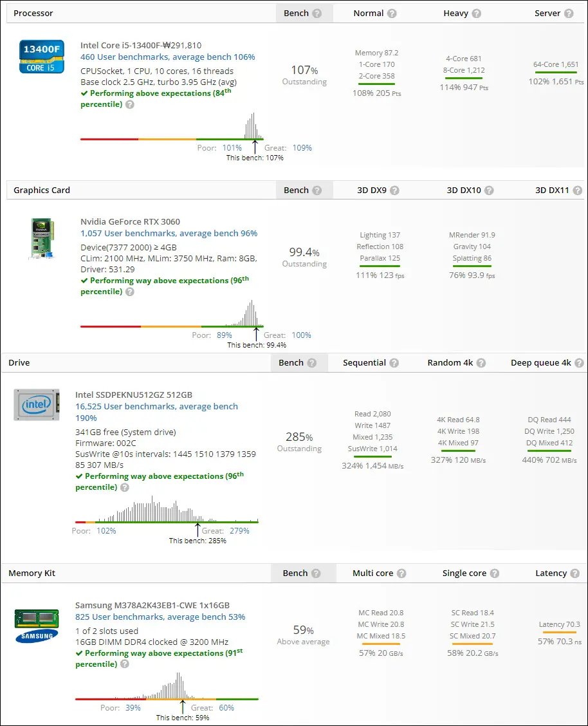Viewport: 588px width, 726px height.
Task: Click Lighting 137 DX9 result
Action: pos(380,235)
